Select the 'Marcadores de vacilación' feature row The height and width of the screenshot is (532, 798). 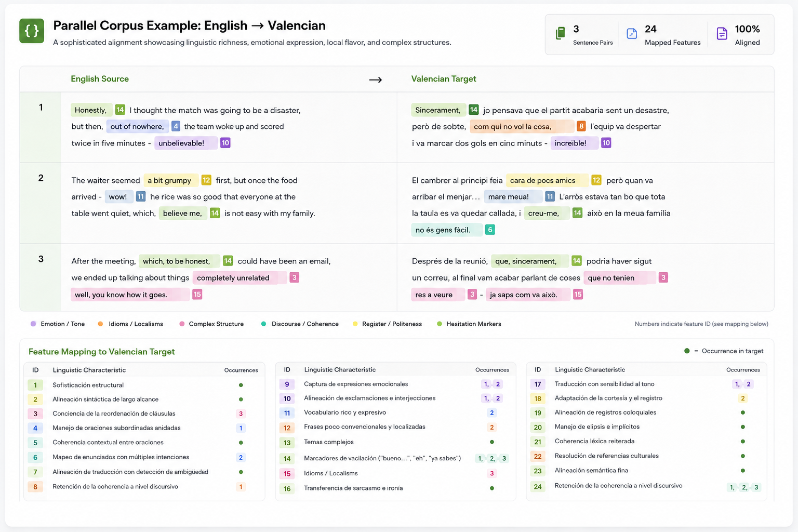click(x=395, y=458)
